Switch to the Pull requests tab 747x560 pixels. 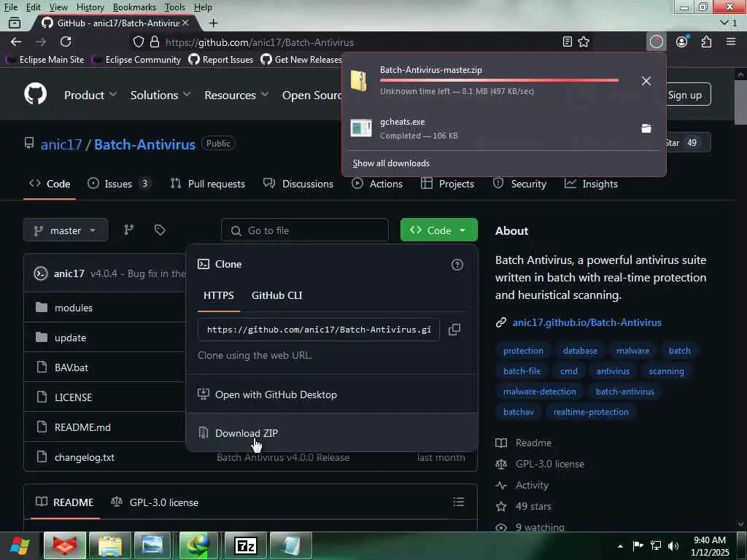point(208,184)
